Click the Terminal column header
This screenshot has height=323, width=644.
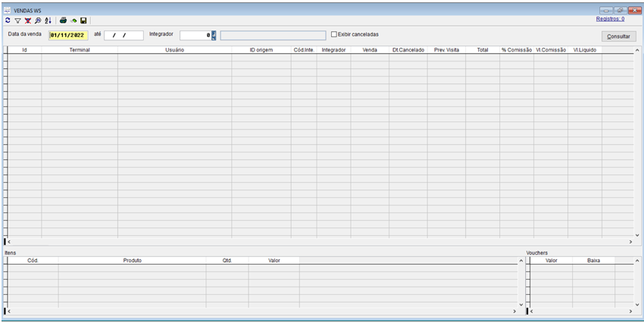coord(80,50)
